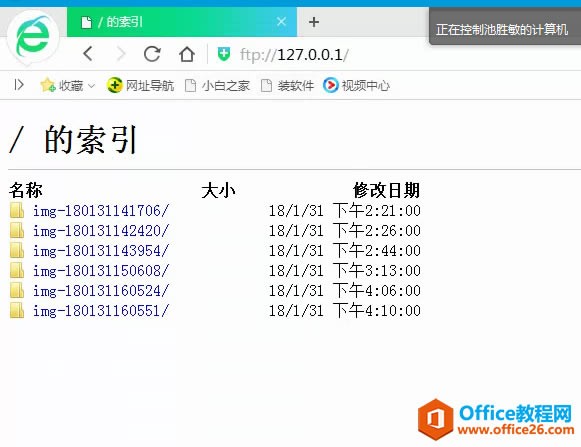This screenshot has height=447, width=581.
Task: Click the ftp://127.0.0.1/ address bar
Action: click(x=294, y=55)
